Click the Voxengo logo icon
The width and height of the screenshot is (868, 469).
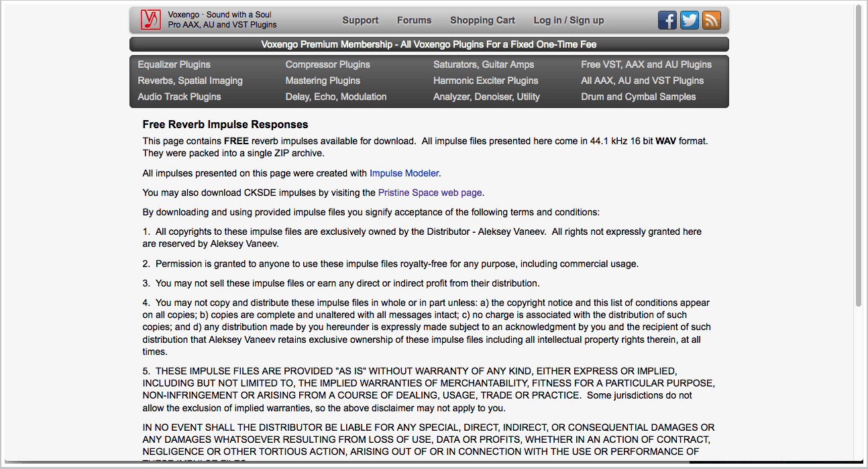click(151, 20)
